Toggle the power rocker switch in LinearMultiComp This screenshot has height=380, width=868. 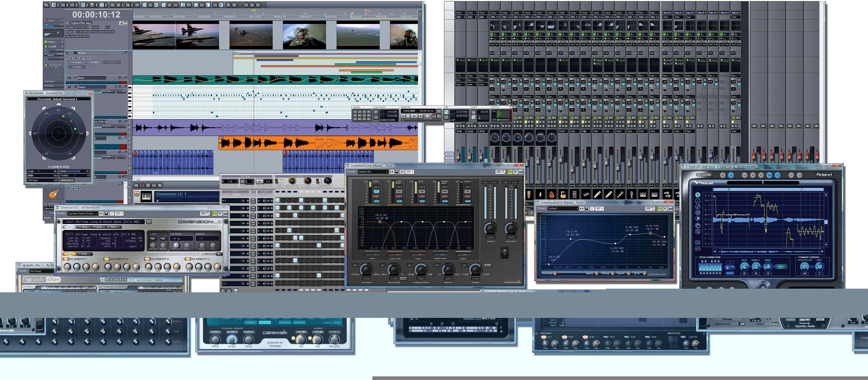coord(505,253)
